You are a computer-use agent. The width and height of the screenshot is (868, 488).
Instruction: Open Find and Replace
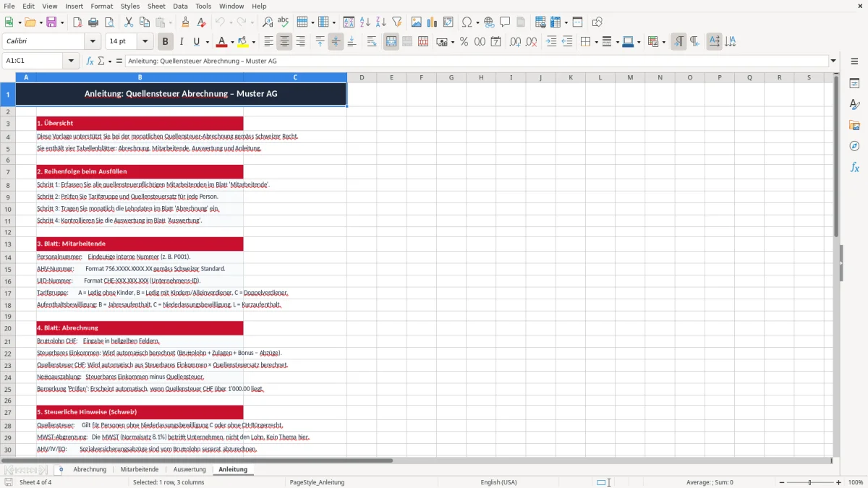[x=267, y=22]
